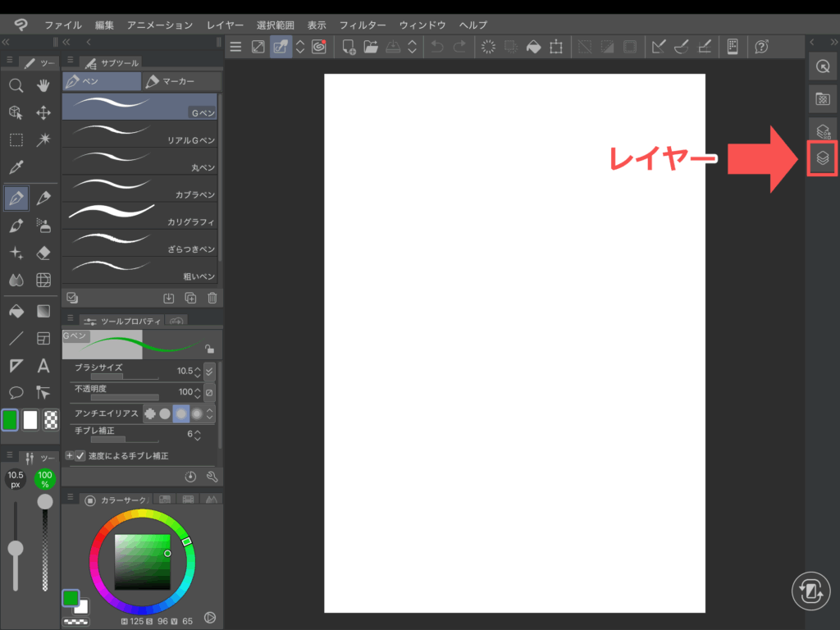Image resolution: width=840 pixels, height=630 pixels.
Task: Pick the Text tool
Action: click(44, 366)
